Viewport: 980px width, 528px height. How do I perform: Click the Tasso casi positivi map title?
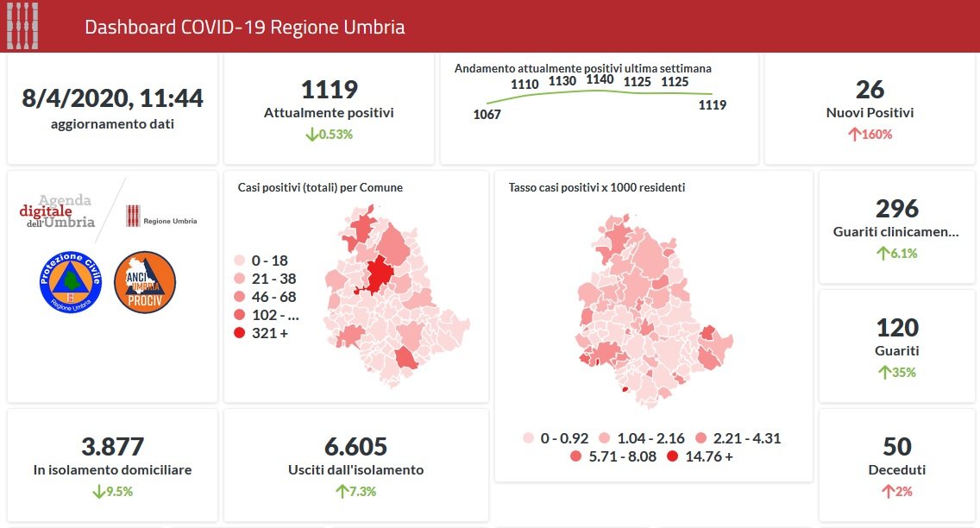[x=597, y=187]
